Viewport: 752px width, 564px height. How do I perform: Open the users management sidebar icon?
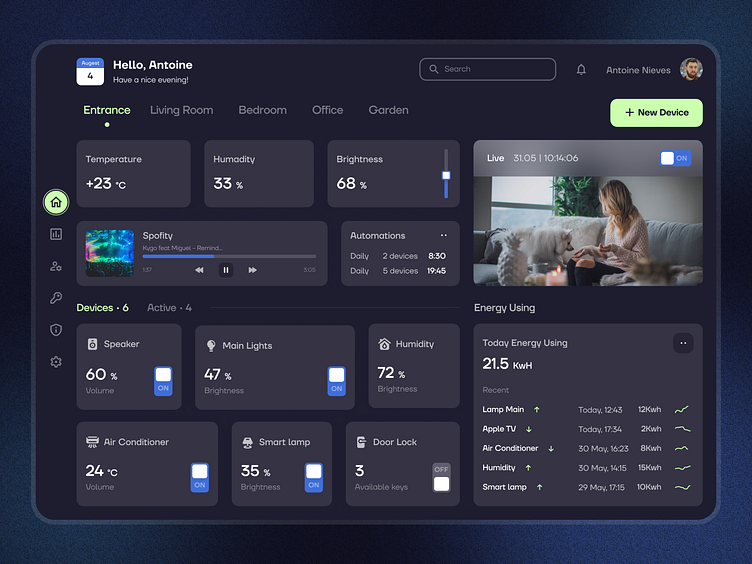[56, 266]
